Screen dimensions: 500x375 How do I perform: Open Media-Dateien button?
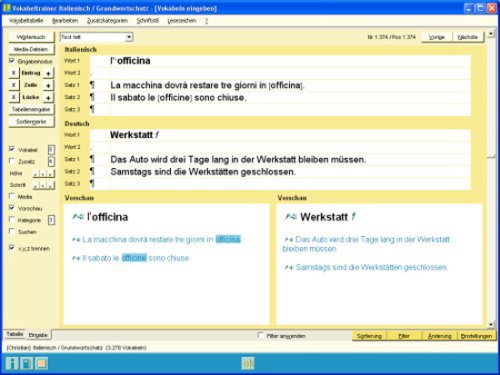click(x=31, y=49)
